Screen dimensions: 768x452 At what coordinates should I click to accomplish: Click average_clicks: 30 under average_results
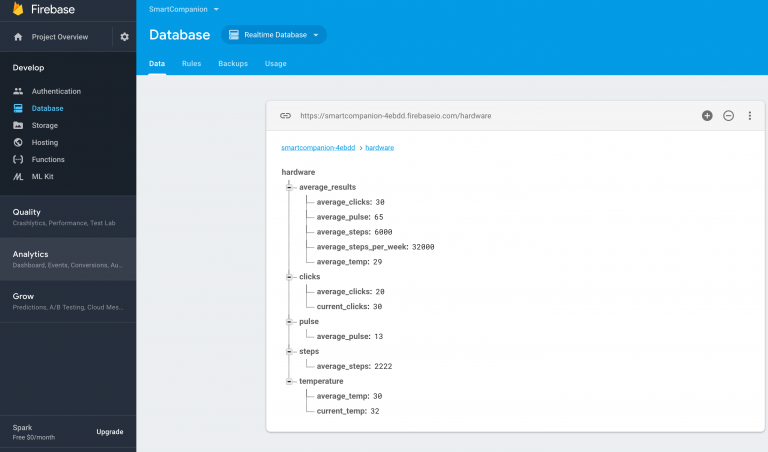(x=350, y=202)
